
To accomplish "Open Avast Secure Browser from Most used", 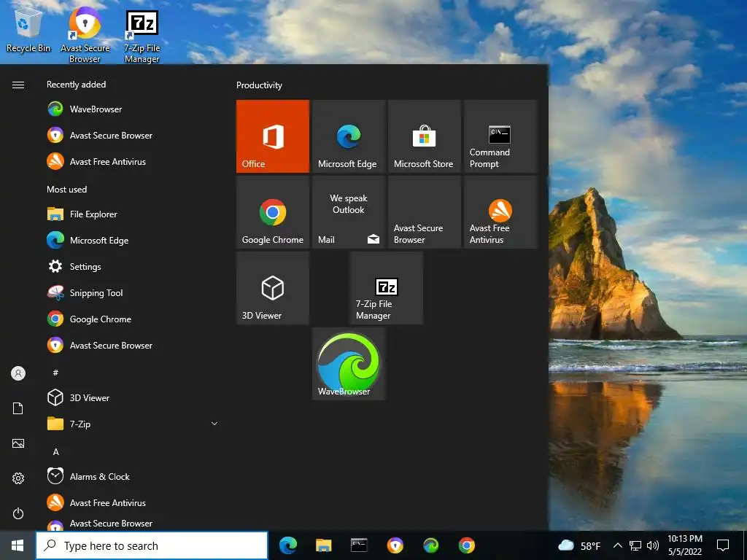I will coord(131,345).
